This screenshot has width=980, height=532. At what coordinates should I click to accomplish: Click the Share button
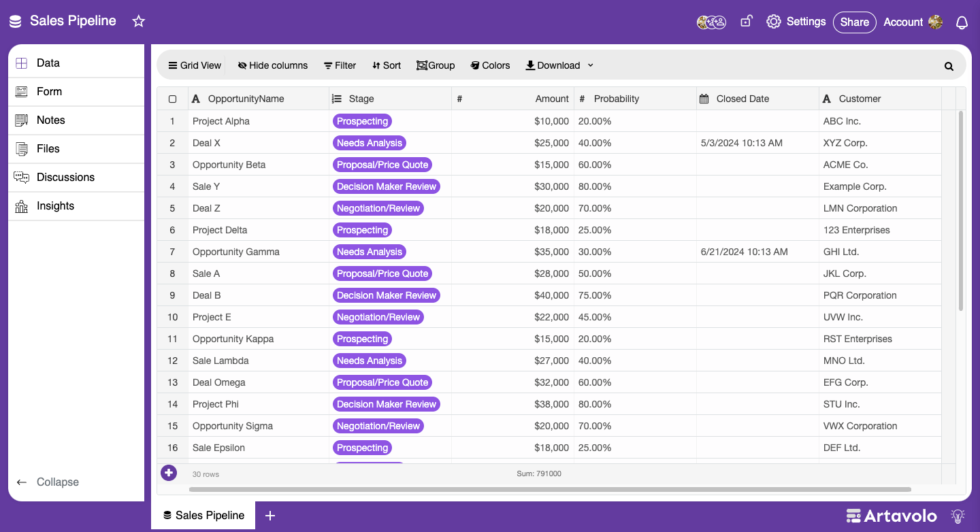coord(854,22)
